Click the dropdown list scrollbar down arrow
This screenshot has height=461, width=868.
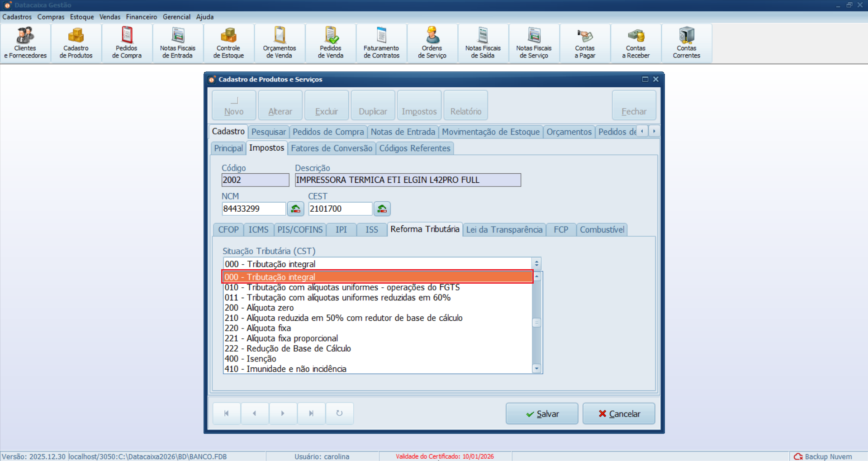click(x=537, y=369)
